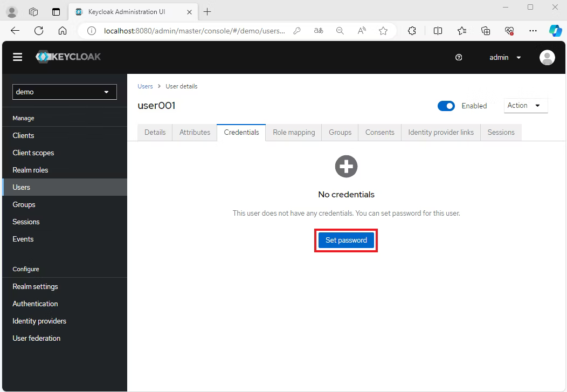This screenshot has width=567, height=392.
Task: Click the zoom out magnifier icon
Action: [340, 31]
